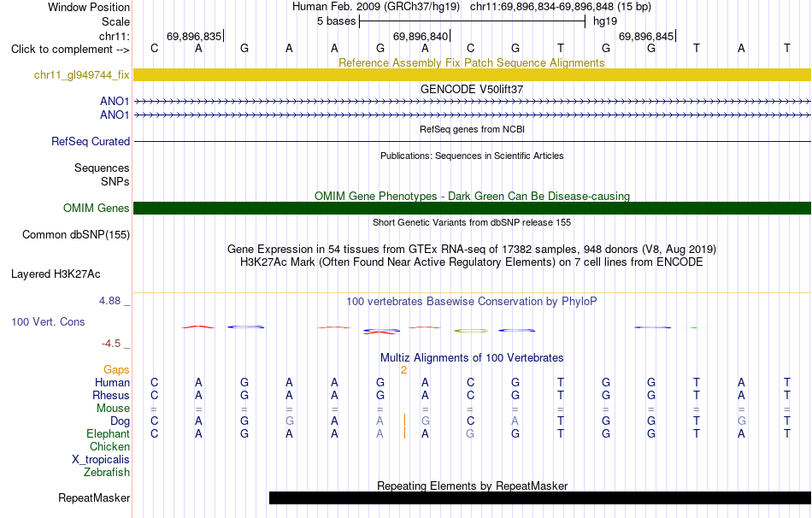The image size is (812, 518).
Task: Click the Gaps label in Multiz alignment
Action: point(116,369)
